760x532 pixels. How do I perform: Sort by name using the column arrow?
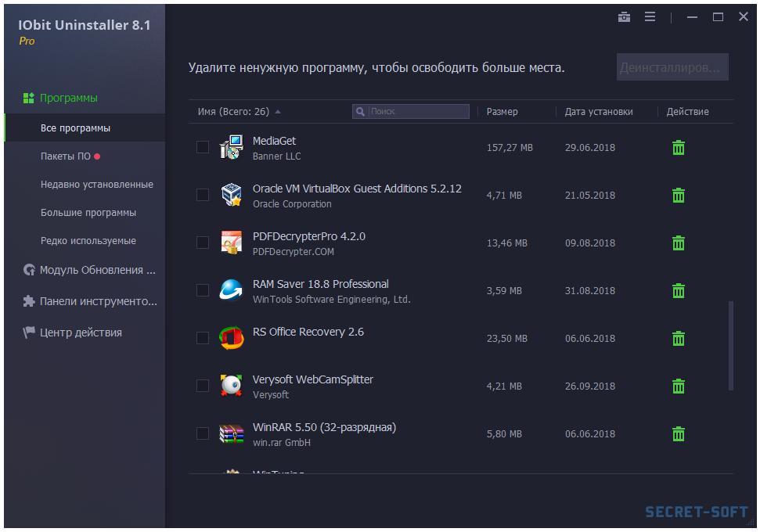pyautogui.click(x=278, y=112)
